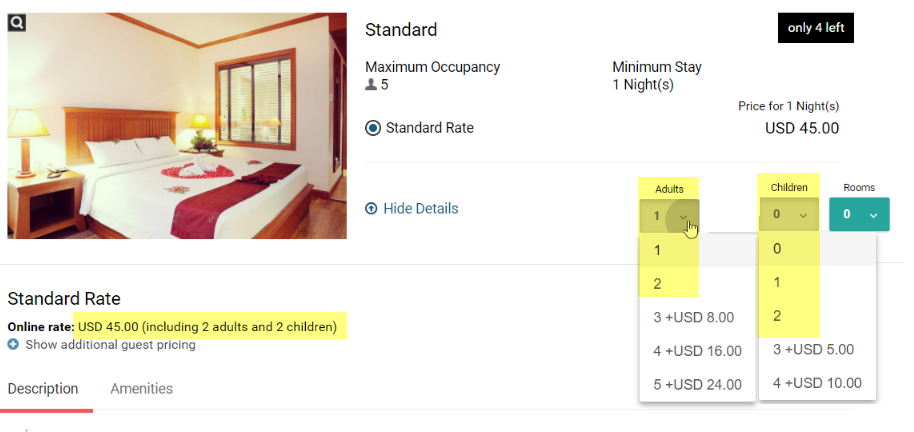Select 4 children for +USD 10.00

817,383
